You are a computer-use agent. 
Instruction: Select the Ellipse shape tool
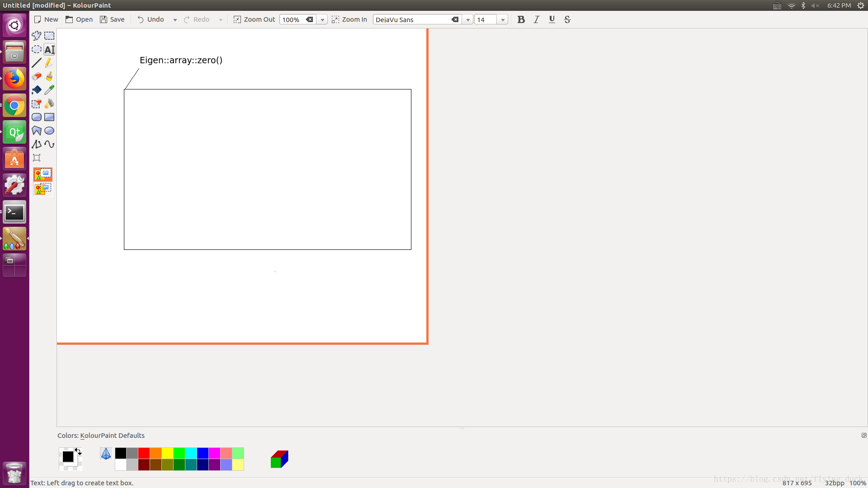49,131
